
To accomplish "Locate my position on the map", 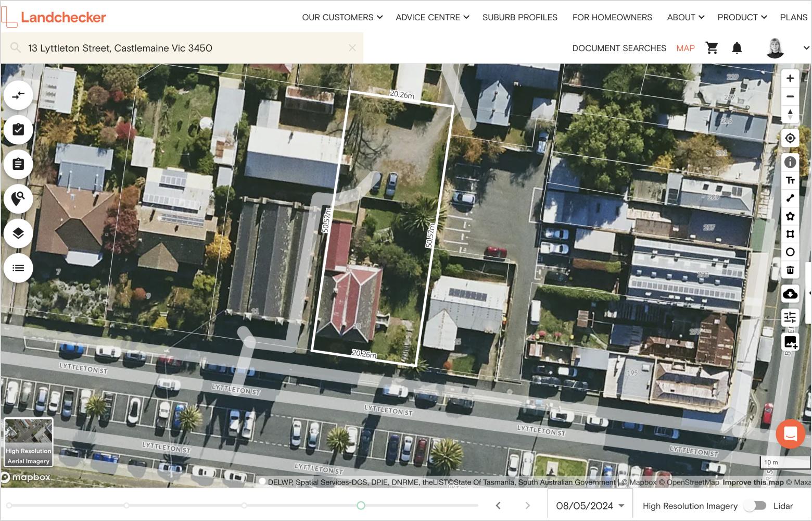I will [790, 138].
